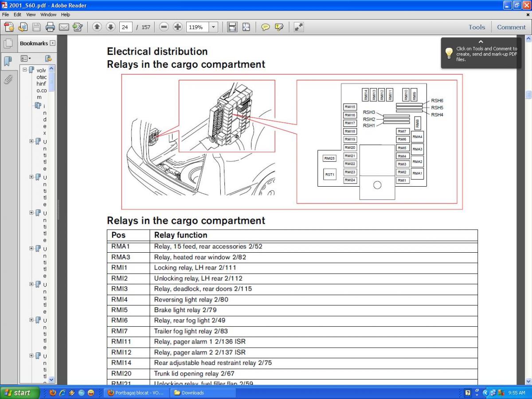Launch Internet Explorer from quick launch
The image size is (532, 399).
click(62, 393)
